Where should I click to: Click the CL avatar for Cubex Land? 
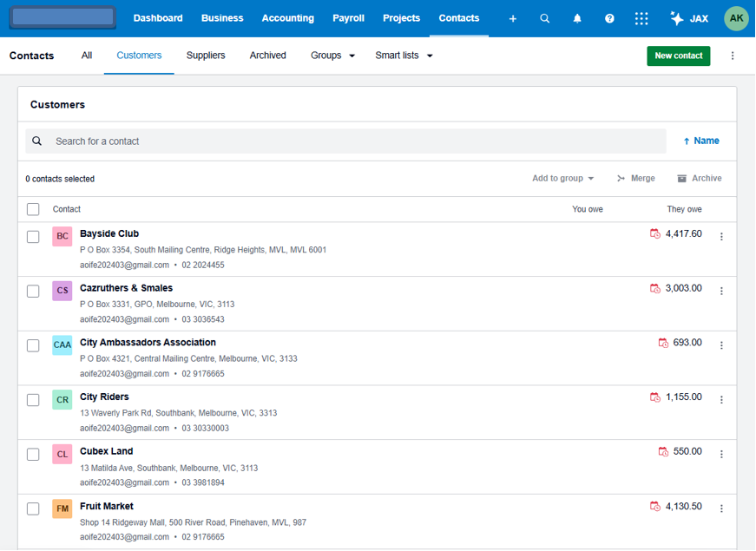pyautogui.click(x=62, y=454)
